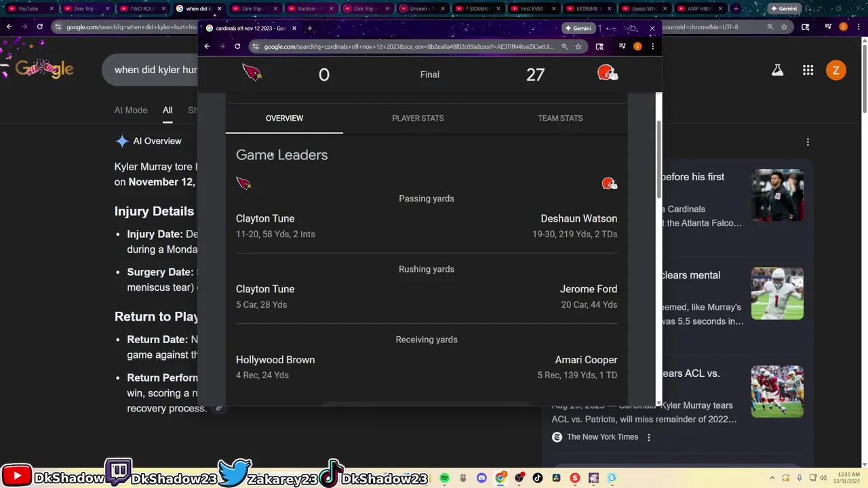This screenshot has height=488, width=868.
Task: Bookmark background page with star icon
Action: point(785,27)
